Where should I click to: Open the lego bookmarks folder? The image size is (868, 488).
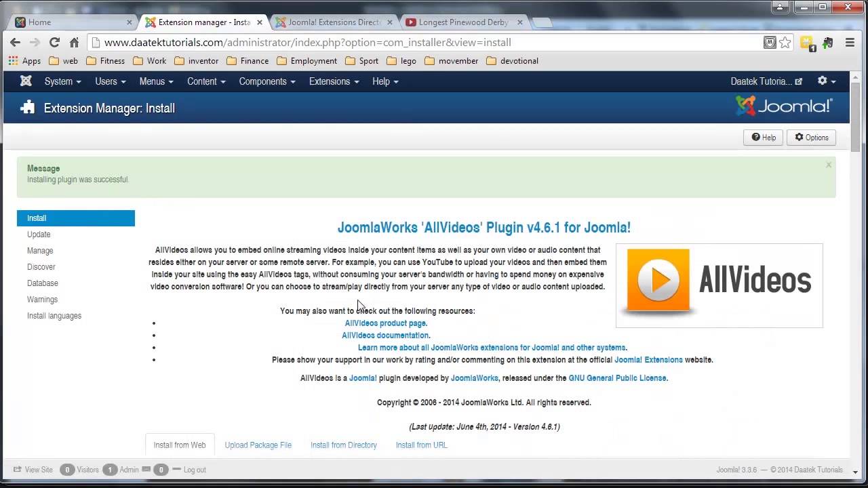(401, 61)
